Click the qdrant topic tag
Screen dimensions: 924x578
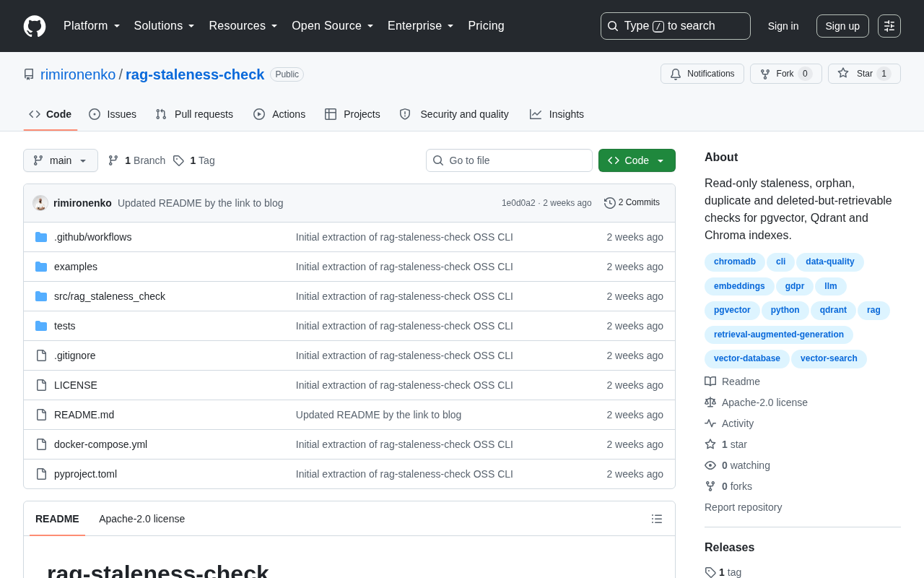(833, 310)
